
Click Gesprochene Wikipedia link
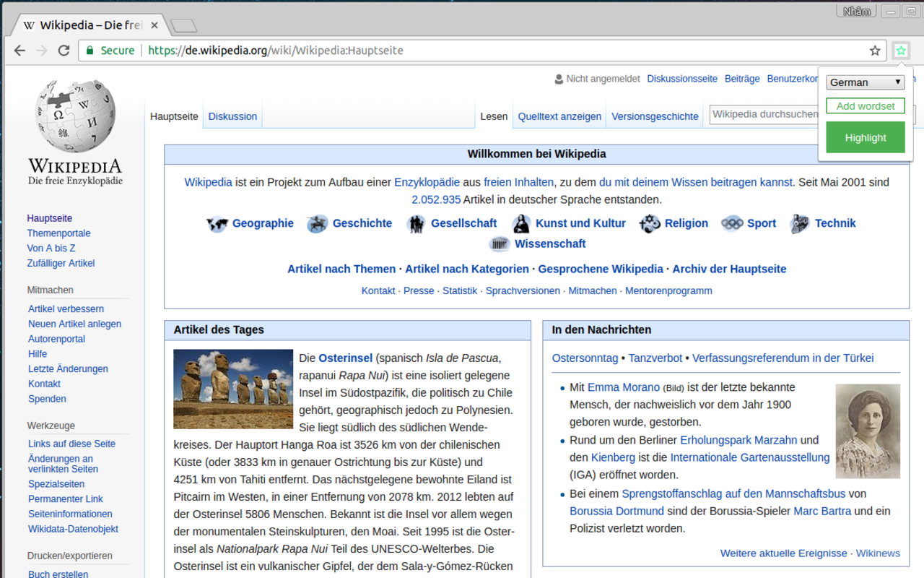coord(601,269)
